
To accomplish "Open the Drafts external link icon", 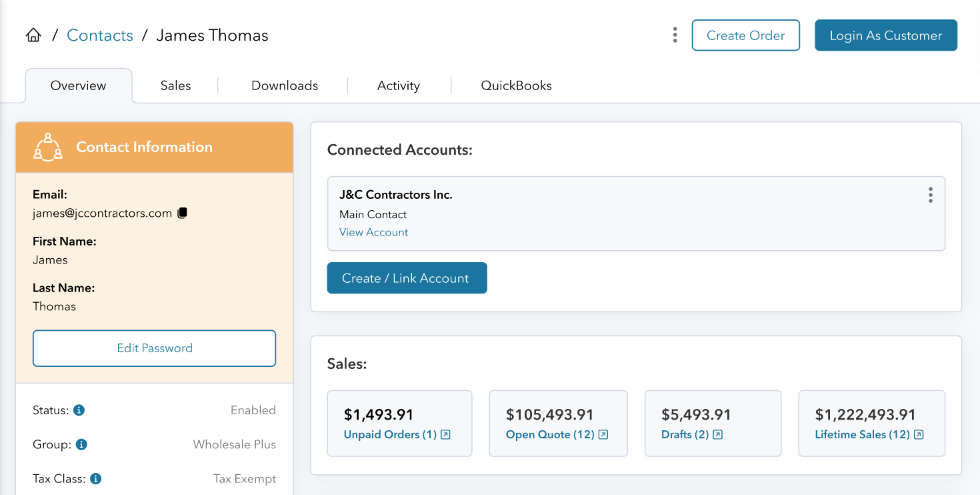I will [x=718, y=435].
